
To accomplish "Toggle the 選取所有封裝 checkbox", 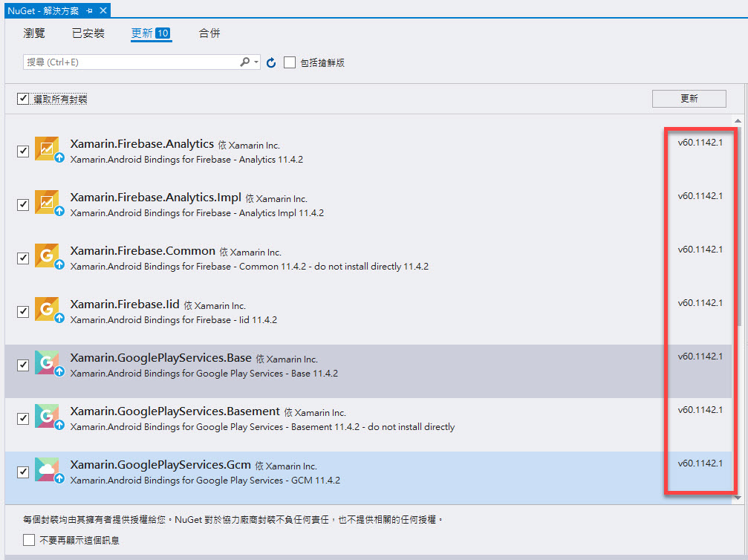I will (x=23, y=99).
